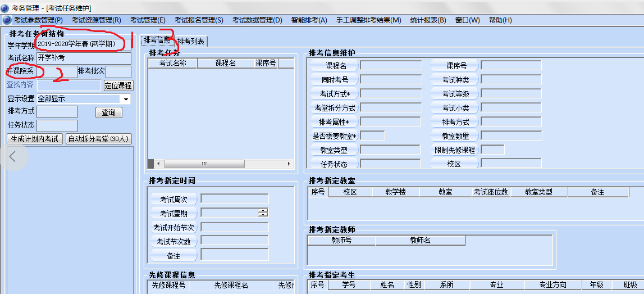Select the 排考信息 tab
The height and width of the screenshot is (294, 644).
tap(157, 40)
